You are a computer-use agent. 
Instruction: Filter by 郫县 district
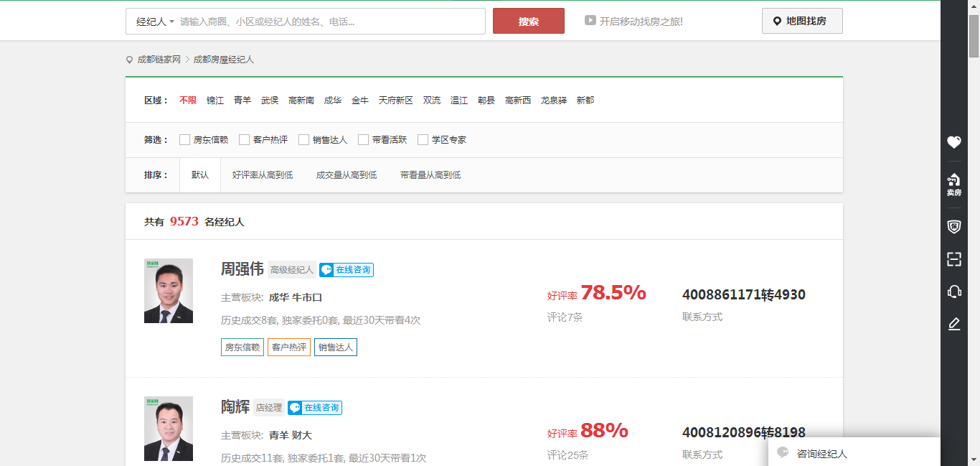coord(486,101)
